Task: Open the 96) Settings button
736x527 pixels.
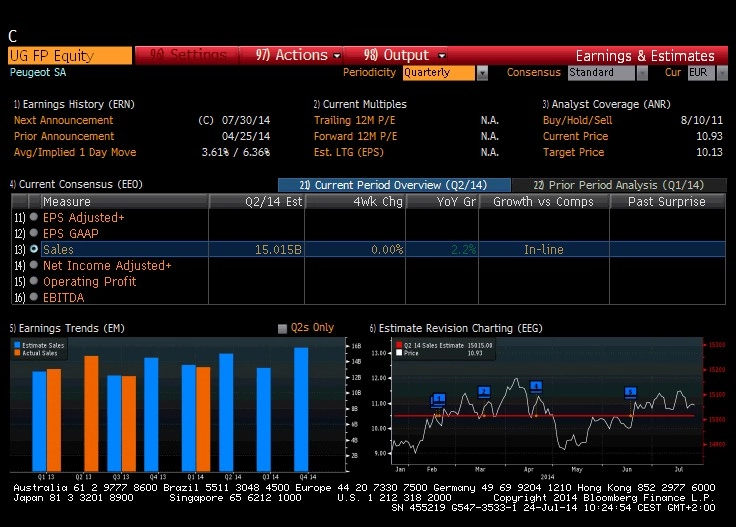Action: click(188, 55)
